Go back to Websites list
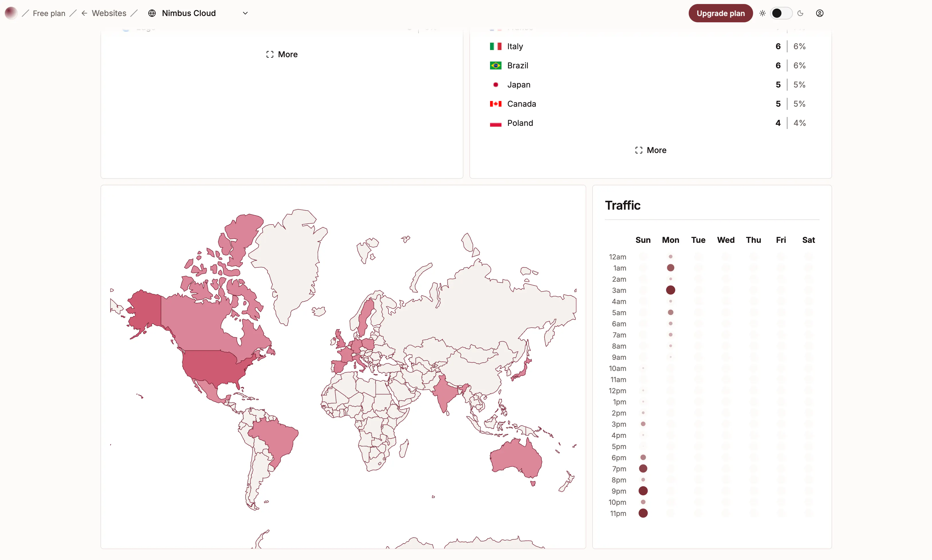This screenshot has height=560, width=932. (109, 13)
